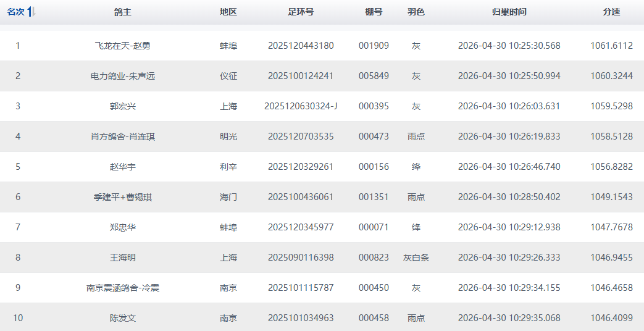Screen dimensions: 644x331
Task: Click the 羽色 column header
Action: [416, 12]
